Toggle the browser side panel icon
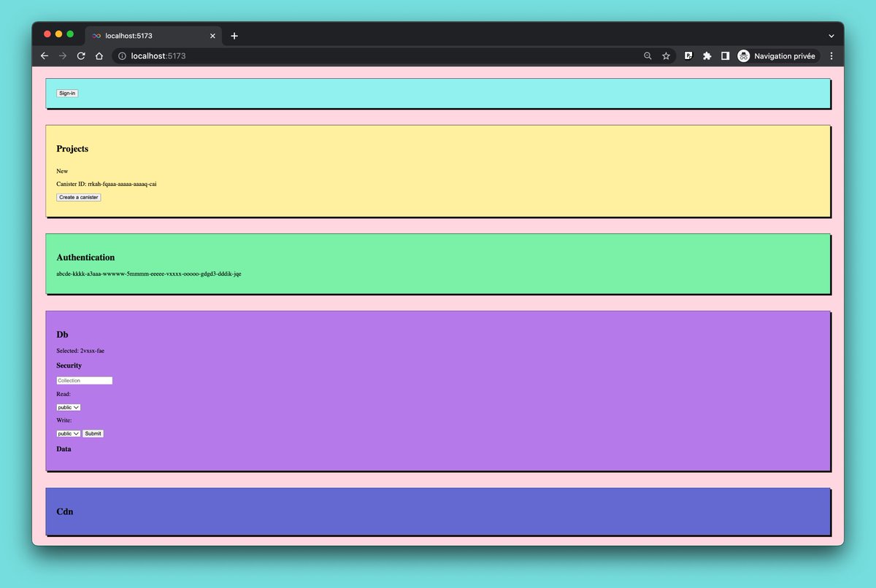Image resolution: width=876 pixels, height=588 pixels. tap(725, 55)
